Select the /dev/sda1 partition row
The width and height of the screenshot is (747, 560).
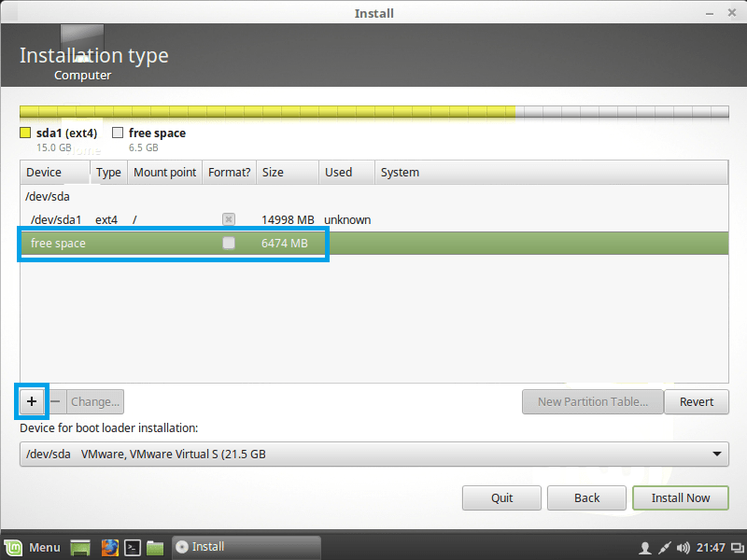tap(374, 219)
